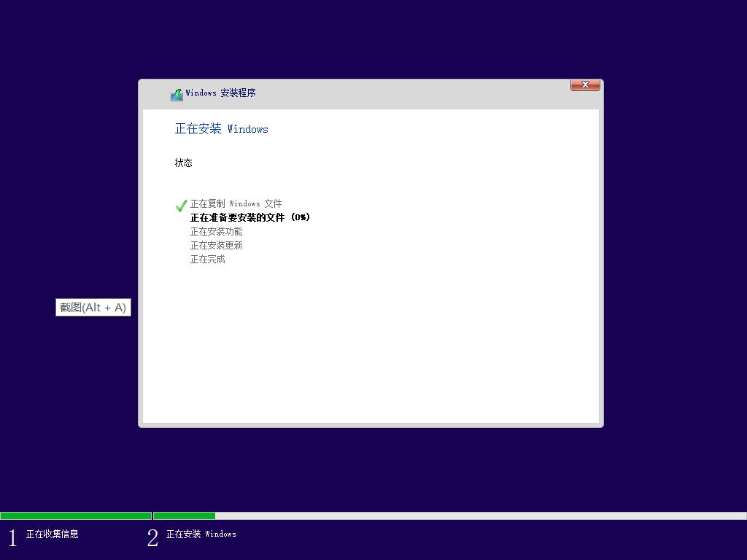The height and width of the screenshot is (560, 747).
Task: Click the fully green first progress bar
Action: [x=75, y=516]
